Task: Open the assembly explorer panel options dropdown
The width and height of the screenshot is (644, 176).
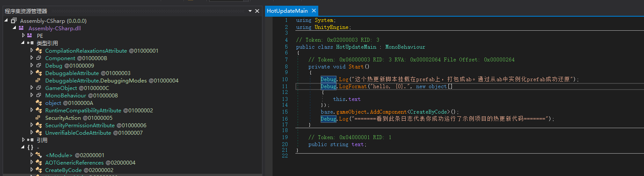Action: click(250, 11)
